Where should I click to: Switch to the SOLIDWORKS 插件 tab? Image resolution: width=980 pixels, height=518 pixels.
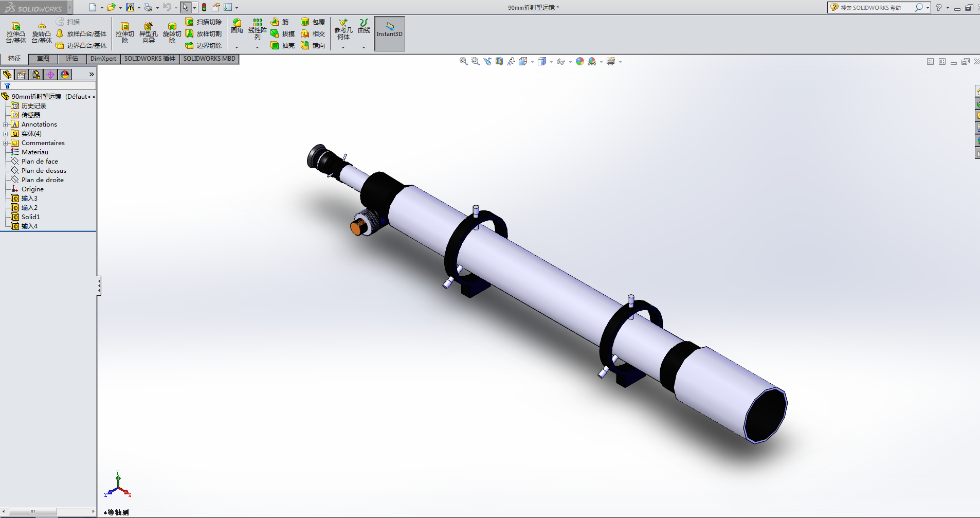(150, 59)
